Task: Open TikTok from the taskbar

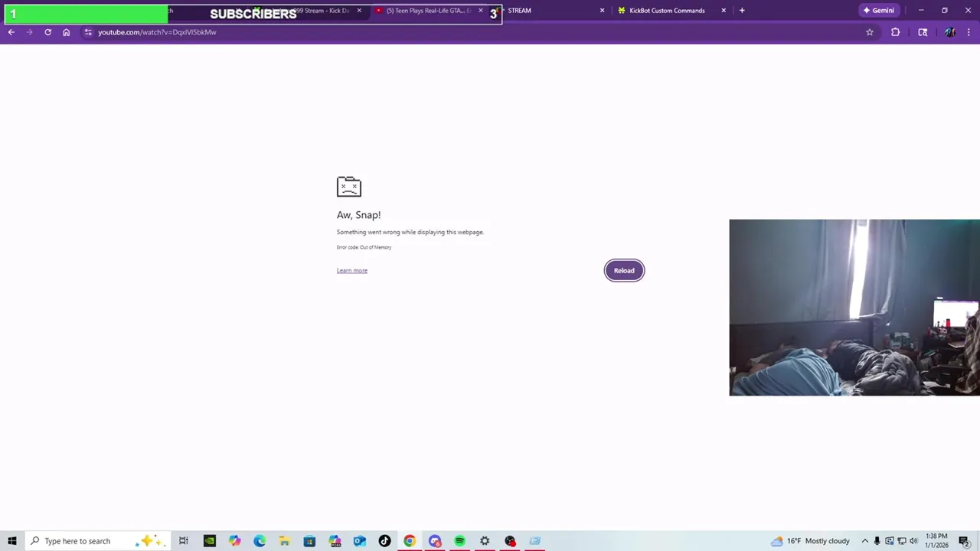Action: pyautogui.click(x=384, y=541)
